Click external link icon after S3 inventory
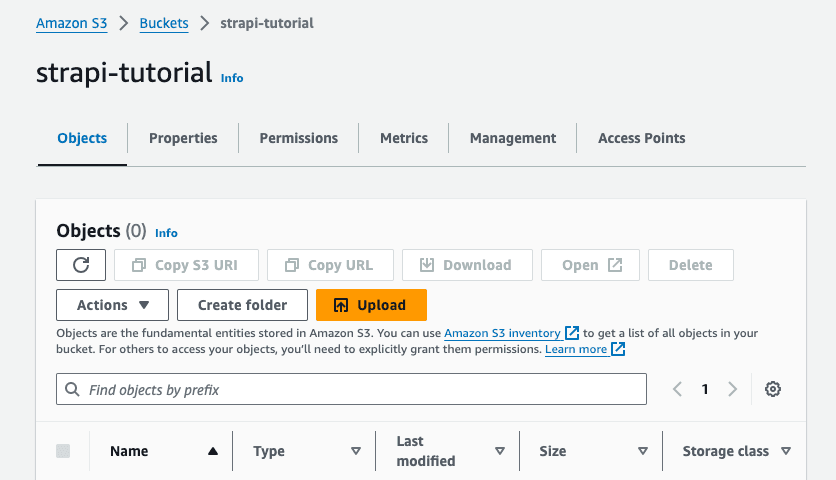Viewport: 836px width, 480px height. coord(572,333)
